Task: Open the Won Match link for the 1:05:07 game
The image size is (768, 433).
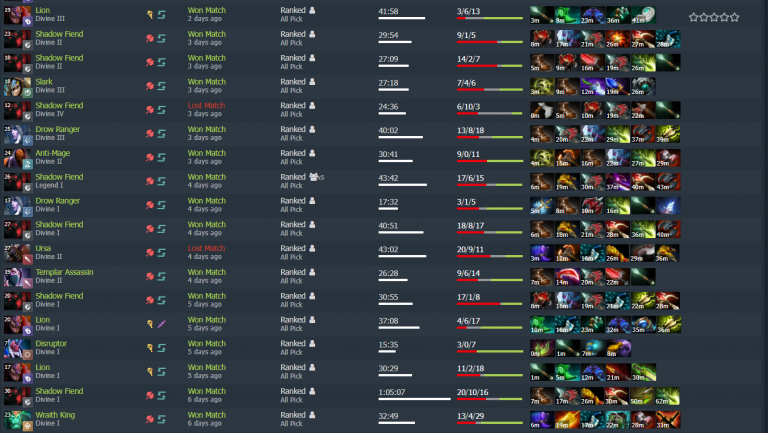Action: pyautogui.click(x=207, y=391)
